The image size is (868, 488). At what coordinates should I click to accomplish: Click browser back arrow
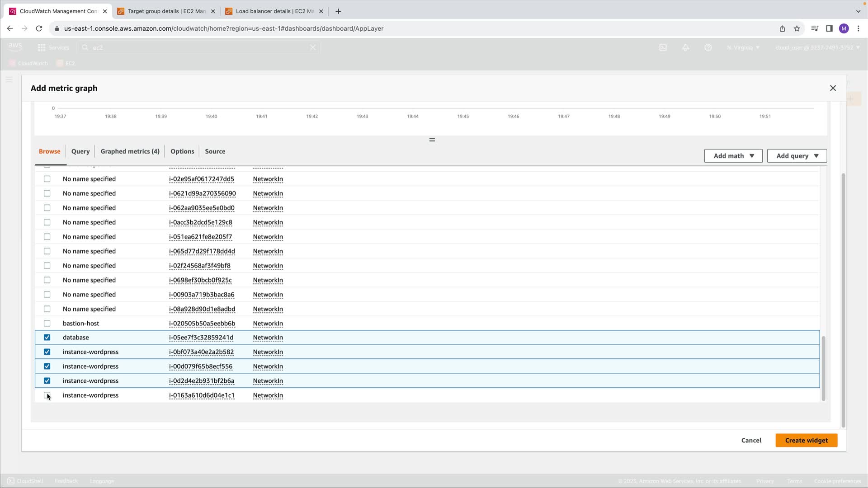10,28
